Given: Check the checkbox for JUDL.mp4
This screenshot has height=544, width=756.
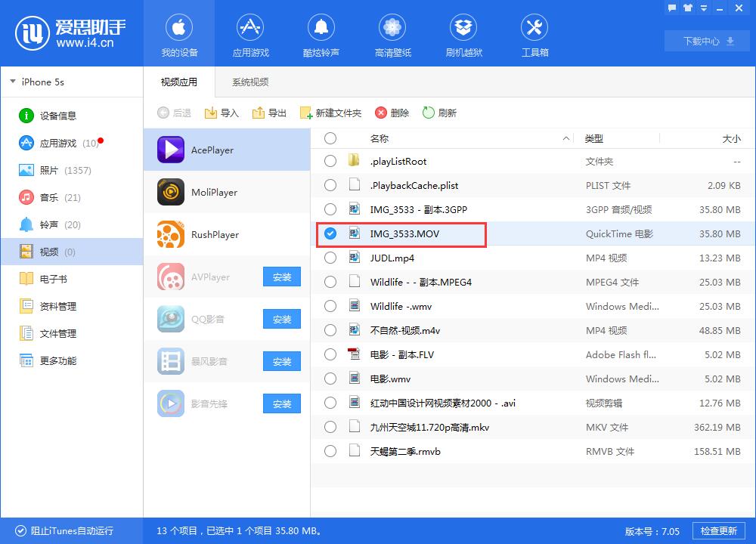Looking at the screenshot, I should 330,258.
